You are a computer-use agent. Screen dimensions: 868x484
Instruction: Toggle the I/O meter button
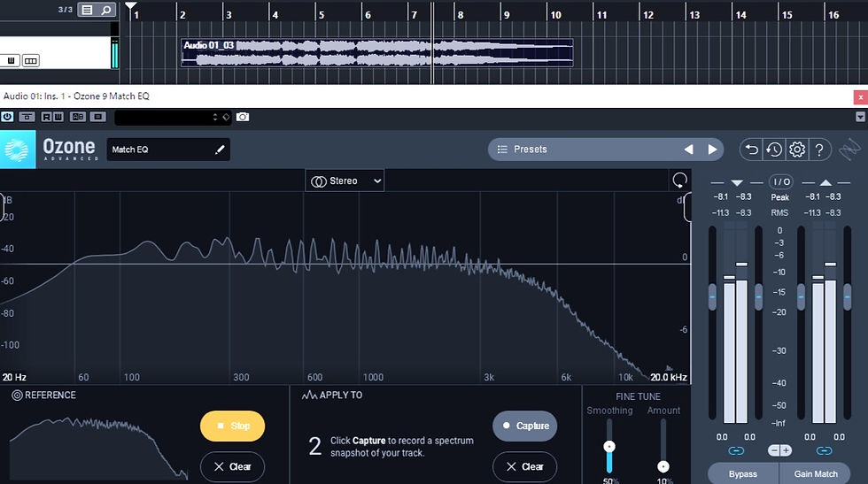[x=780, y=181]
